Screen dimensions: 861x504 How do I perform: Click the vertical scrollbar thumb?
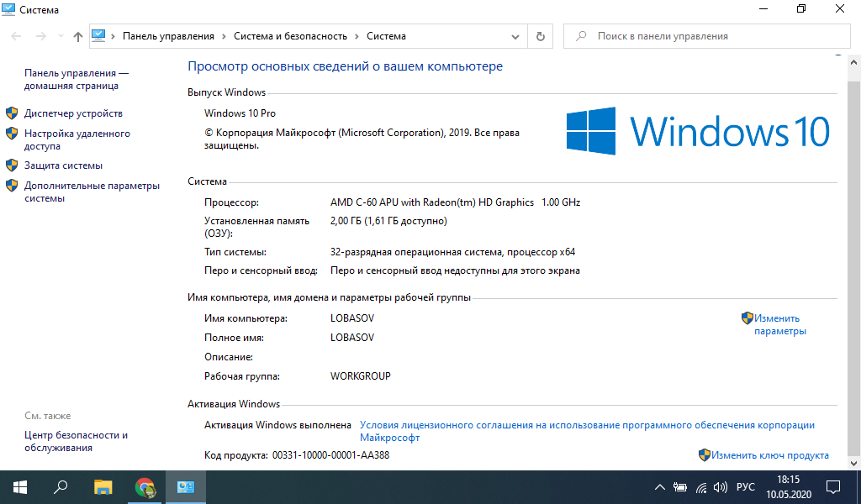click(854, 269)
